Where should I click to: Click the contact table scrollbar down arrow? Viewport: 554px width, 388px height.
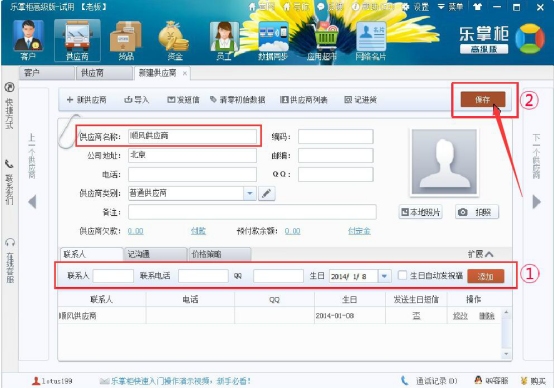point(506,354)
